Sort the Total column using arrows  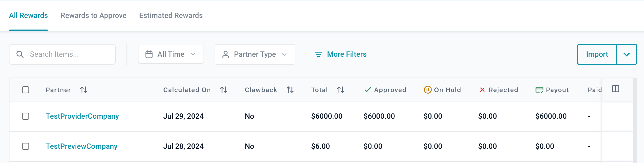pyautogui.click(x=341, y=90)
